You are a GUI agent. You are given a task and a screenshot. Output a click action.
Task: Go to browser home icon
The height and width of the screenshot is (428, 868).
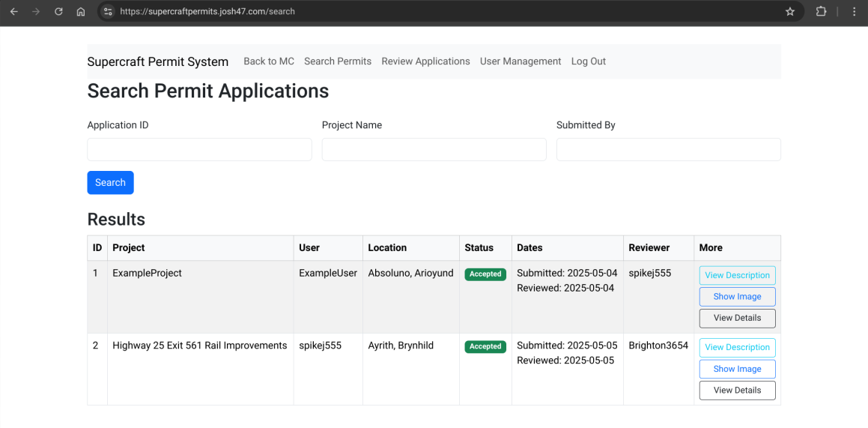[81, 12]
